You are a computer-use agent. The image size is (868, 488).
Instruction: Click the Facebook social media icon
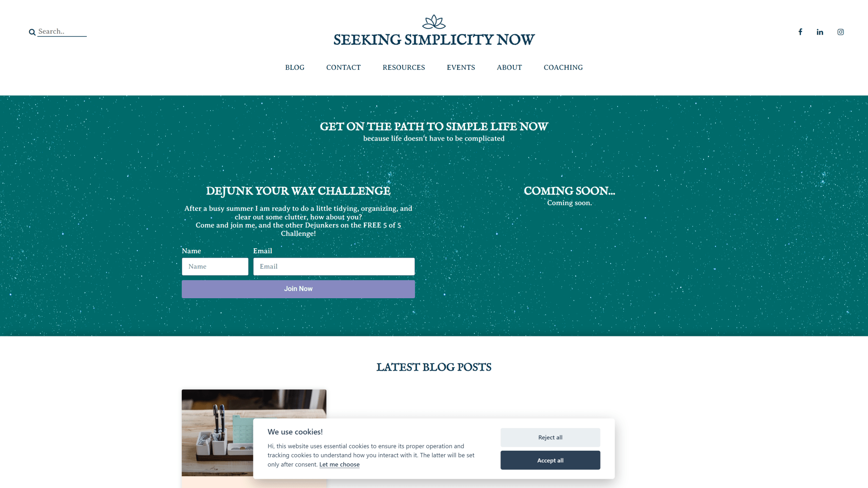click(800, 32)
